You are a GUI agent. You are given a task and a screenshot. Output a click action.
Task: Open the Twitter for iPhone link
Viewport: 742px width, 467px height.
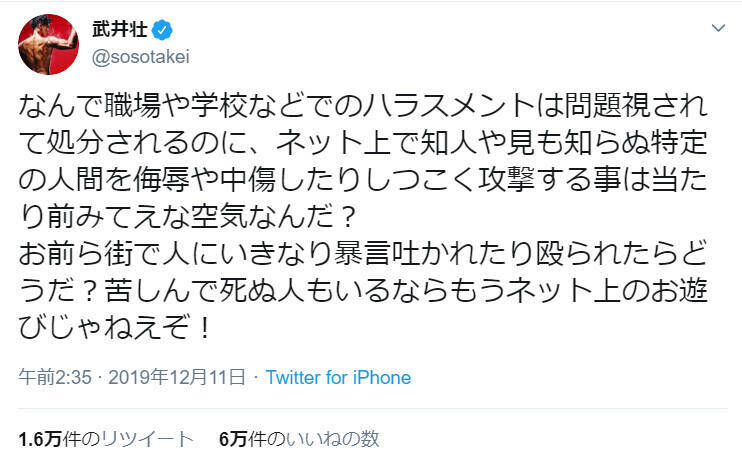coord(338,377)
